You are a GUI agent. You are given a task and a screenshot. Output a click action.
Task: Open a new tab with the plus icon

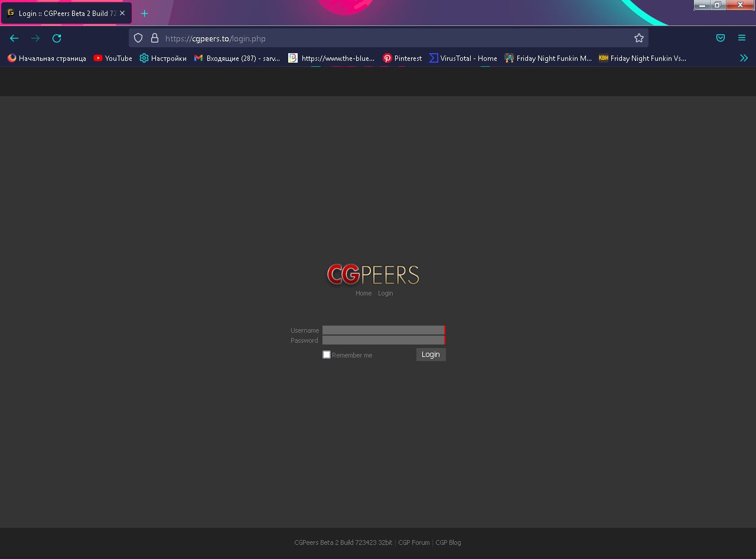(x=144, y=13)
